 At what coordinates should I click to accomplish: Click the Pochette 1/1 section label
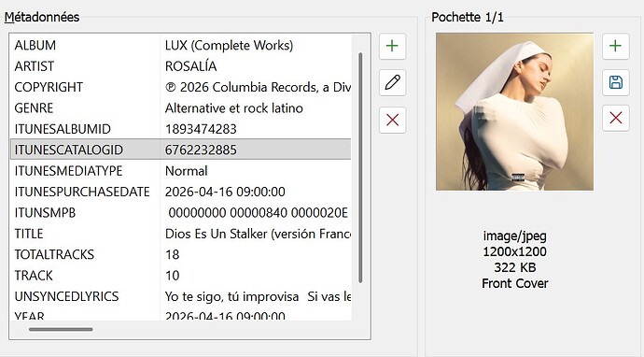click(x=468, y=17)
